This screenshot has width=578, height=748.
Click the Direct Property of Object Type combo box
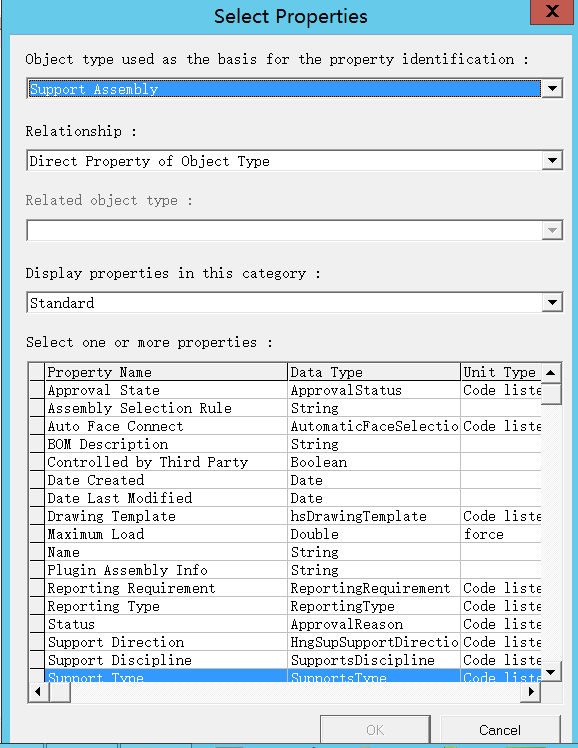[x=285, y=161]
